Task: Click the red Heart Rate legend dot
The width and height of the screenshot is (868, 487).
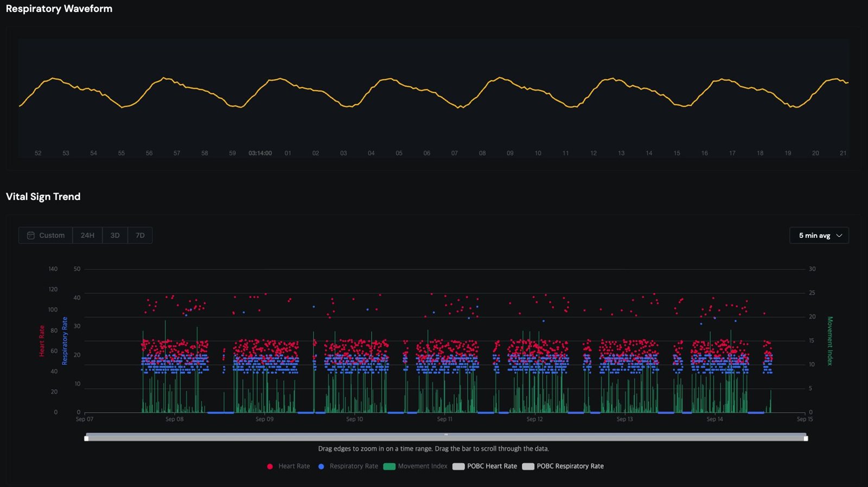Action: (270, 466)
